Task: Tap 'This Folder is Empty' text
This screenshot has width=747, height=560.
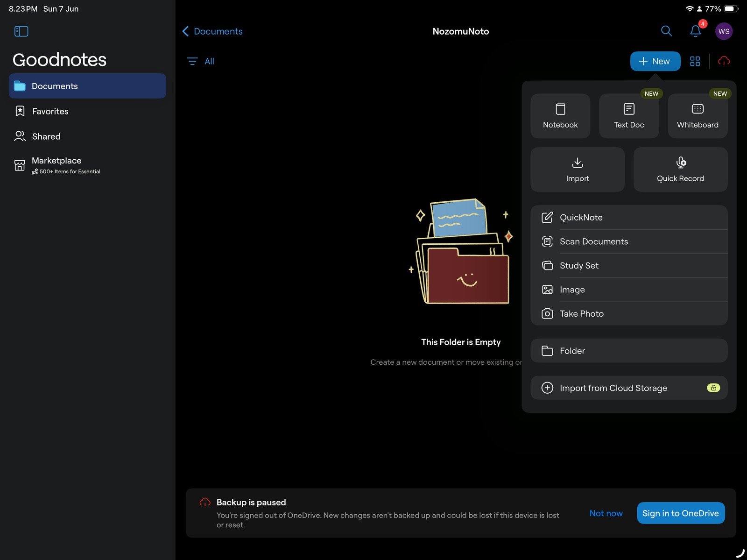Action: click(461, 342)
